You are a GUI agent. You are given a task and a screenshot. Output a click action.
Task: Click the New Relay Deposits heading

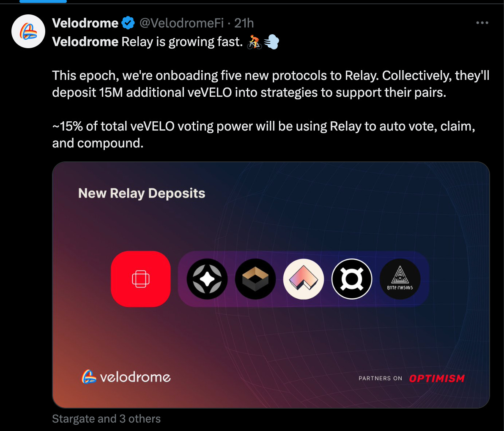(x=142, y=194)
